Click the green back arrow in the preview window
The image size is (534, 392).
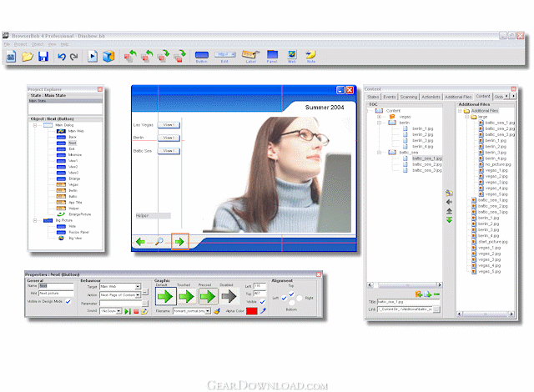pos(140,242)
